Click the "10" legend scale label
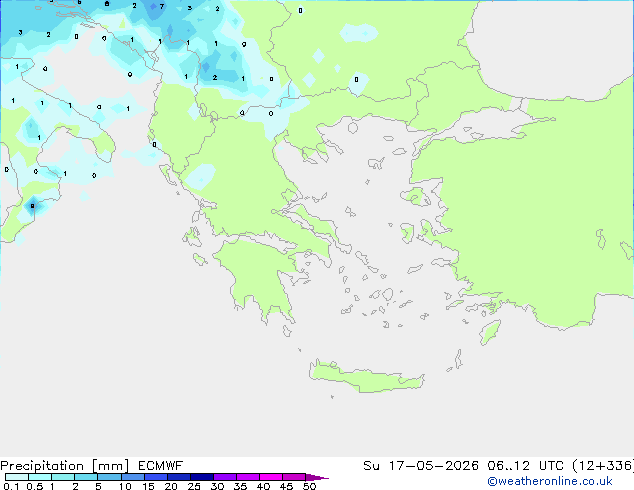This screenshot has height=490, width=634. 125,486
